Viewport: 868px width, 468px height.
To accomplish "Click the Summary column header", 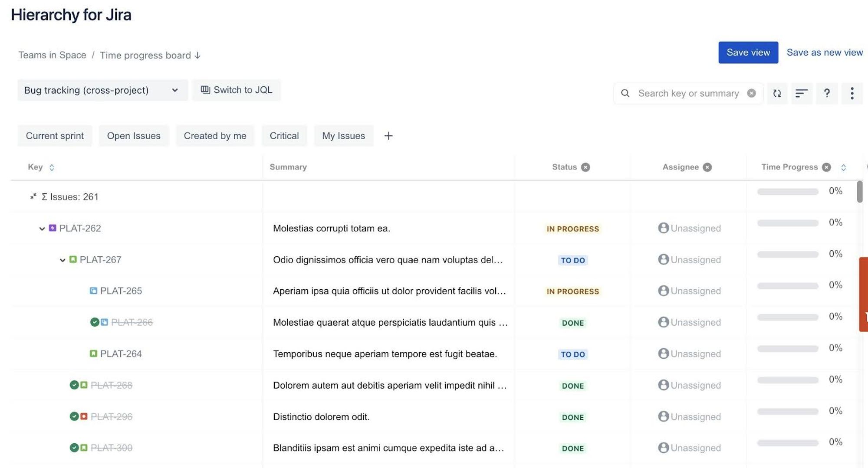I will click(x=288, y=167).
